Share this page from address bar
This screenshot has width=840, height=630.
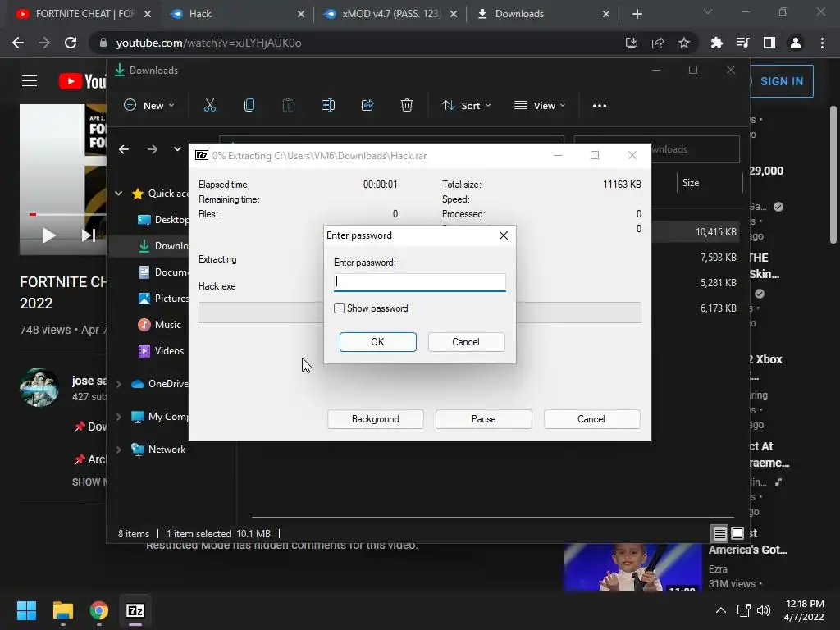click(658, 43)
